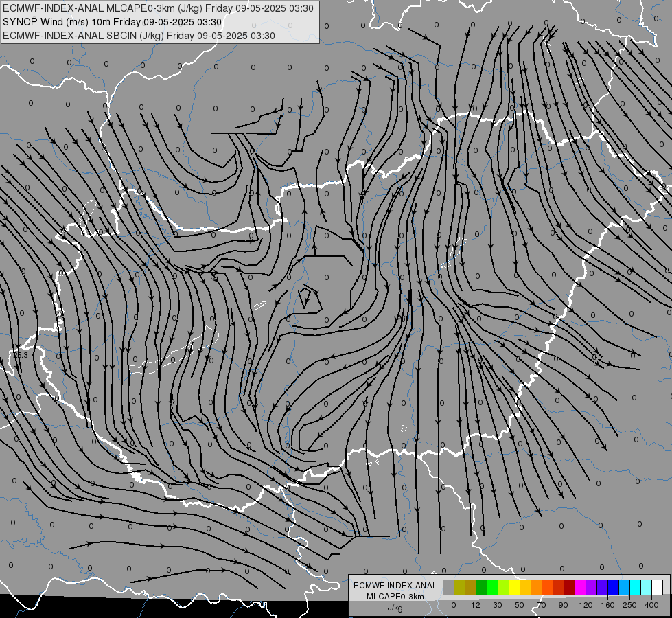Screen dimensions: 672x618
Task: Click the 12 tick label in legend
Action: click(x=476, y=605)
